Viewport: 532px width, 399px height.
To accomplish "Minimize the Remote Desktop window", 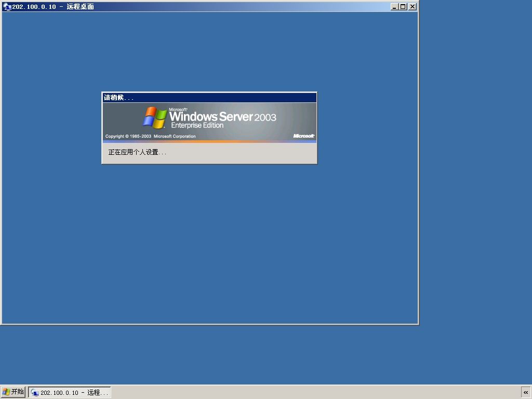I will [394, 6].
